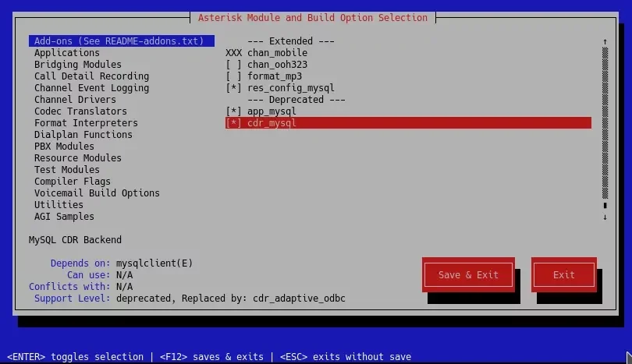
Task: Click the scroll down arrow
Action: click(x=605, y=217)
